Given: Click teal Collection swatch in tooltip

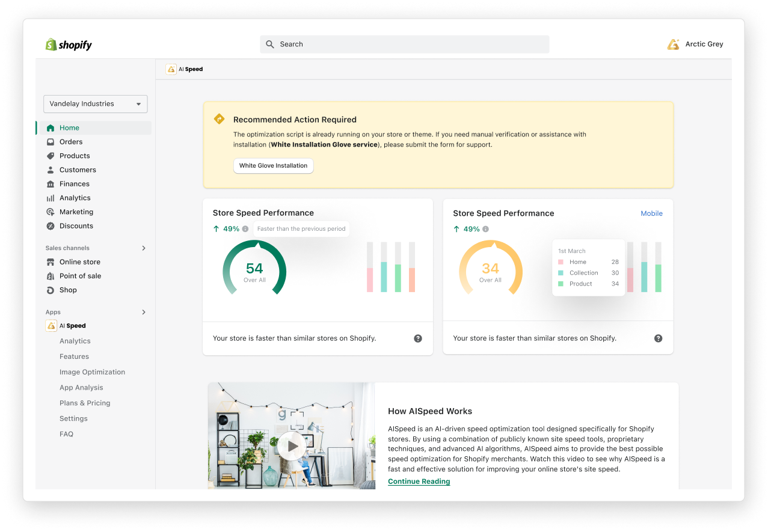Looking at the screenshot, I should click(x=561, y=273).
